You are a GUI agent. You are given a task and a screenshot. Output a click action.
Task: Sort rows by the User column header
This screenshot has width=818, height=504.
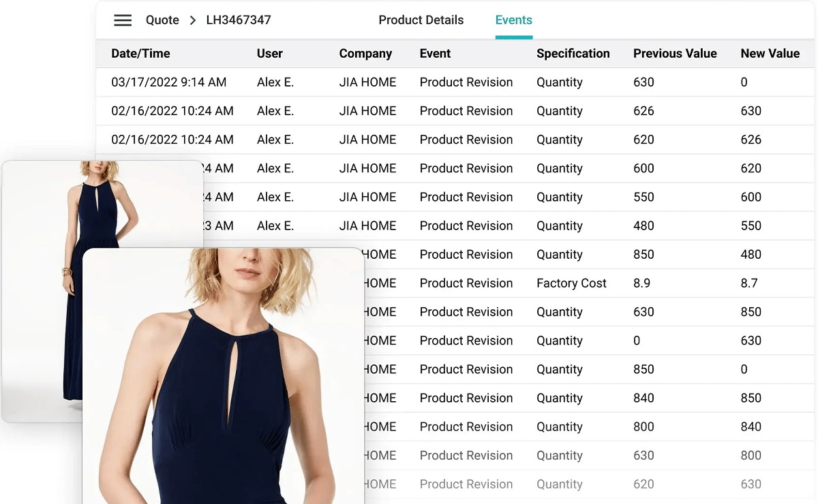[269, 53]
